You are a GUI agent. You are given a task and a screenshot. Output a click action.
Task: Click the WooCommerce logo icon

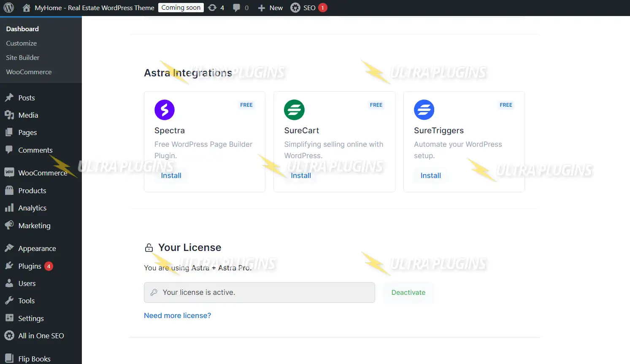[9, 172]
